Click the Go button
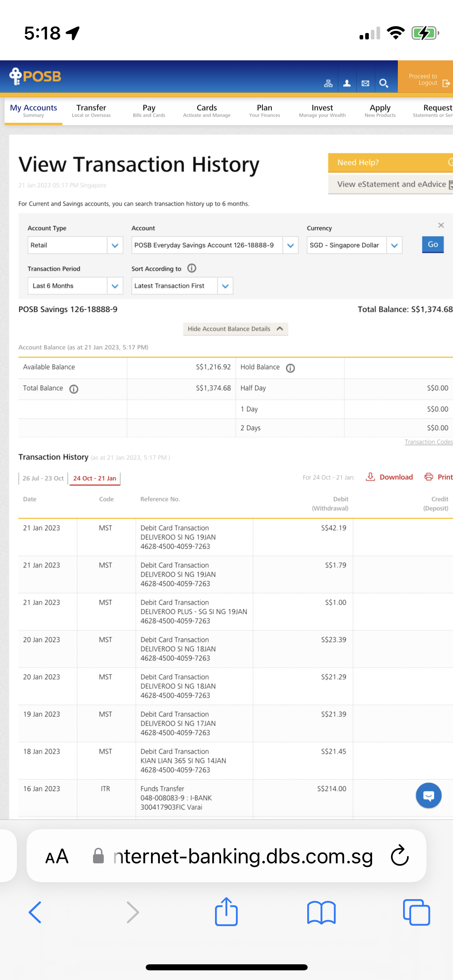 433,245
